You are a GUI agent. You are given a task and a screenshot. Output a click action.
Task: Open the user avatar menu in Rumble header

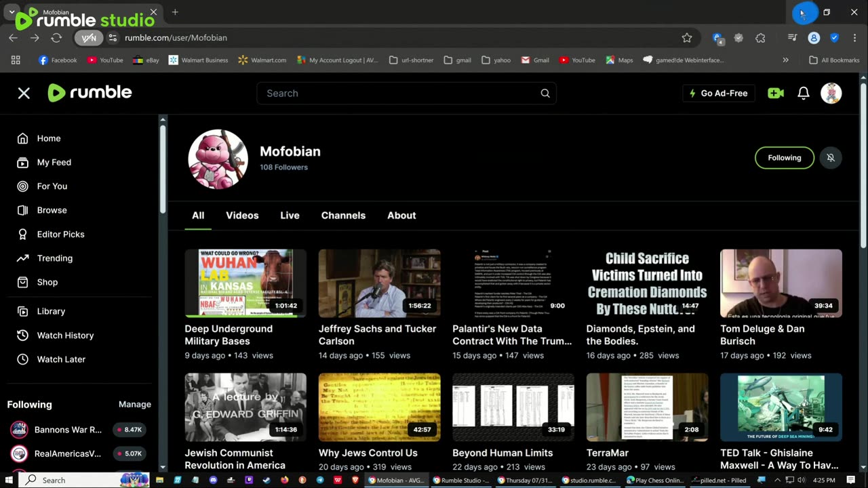(831, 93)
